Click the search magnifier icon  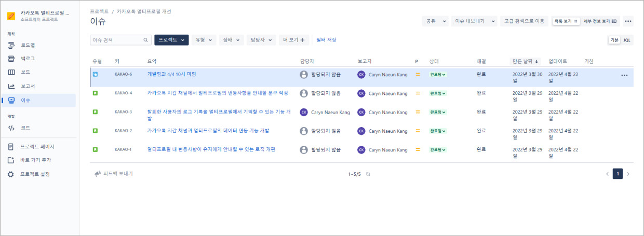click(x=146, y=40)
